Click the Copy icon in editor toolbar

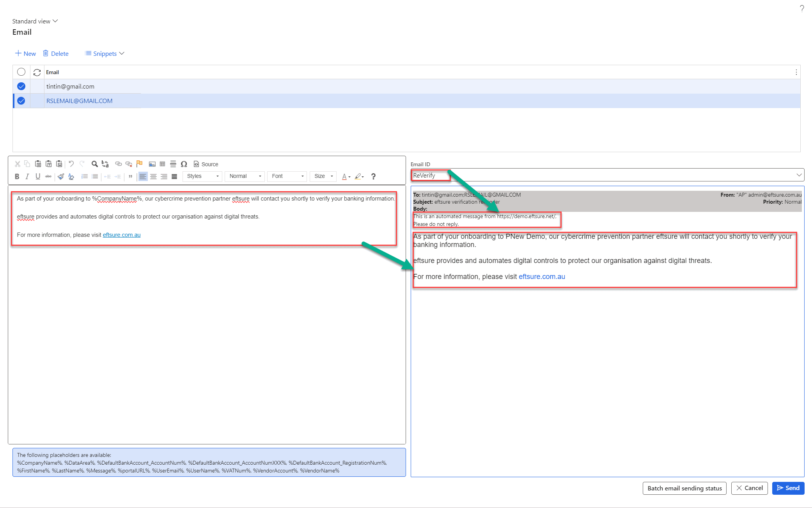click(27, 164)
